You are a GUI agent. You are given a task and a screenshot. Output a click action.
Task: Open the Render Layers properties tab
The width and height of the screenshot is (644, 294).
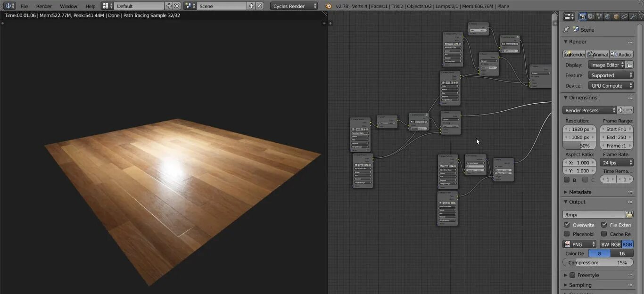point(591,16)
